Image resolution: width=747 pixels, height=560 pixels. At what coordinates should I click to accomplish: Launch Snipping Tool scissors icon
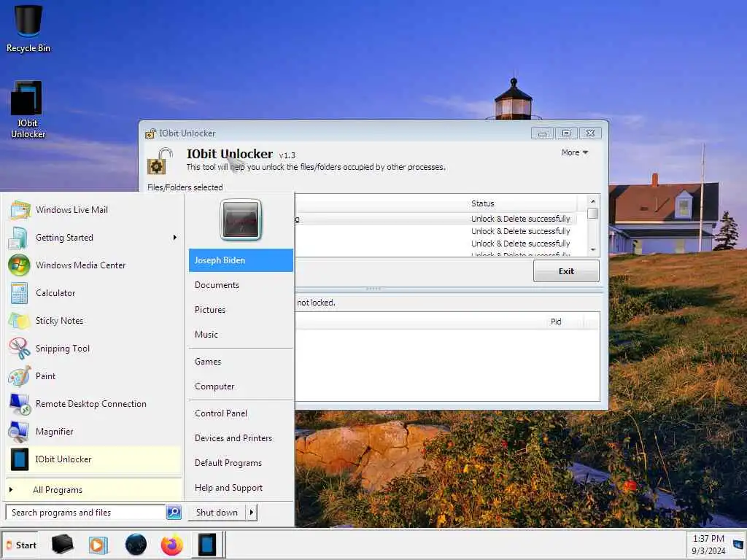click(19, 348)
